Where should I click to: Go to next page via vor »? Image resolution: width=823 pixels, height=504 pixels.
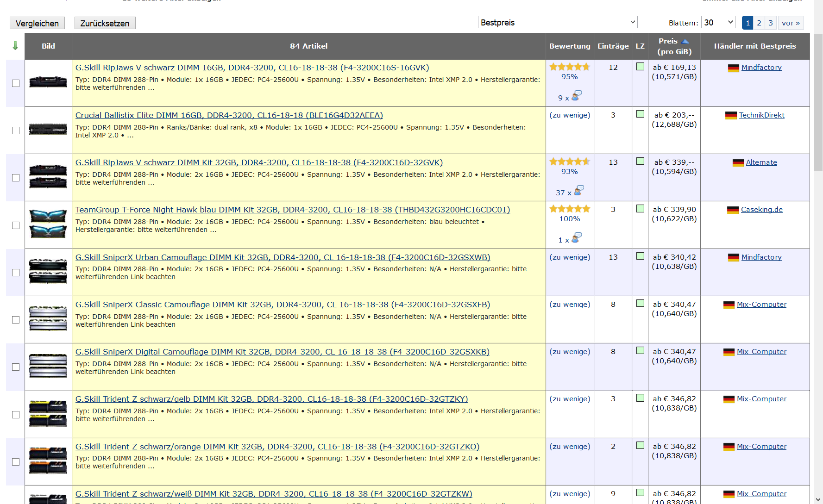coord(791,23)
